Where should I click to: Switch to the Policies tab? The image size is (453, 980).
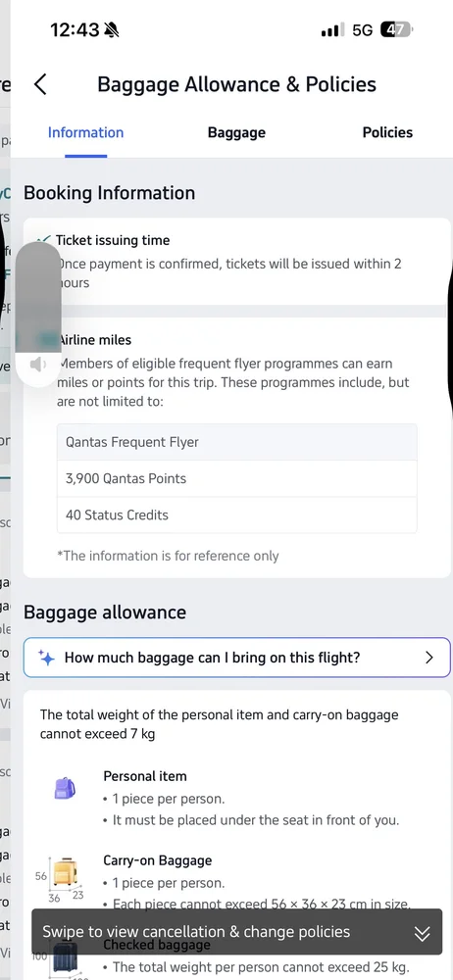click(x=387, y=132)
